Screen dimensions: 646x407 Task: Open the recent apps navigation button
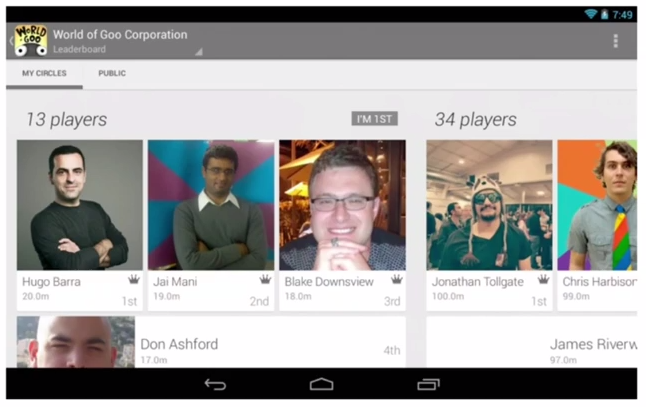pyautogui.click(x=428, y=384)
